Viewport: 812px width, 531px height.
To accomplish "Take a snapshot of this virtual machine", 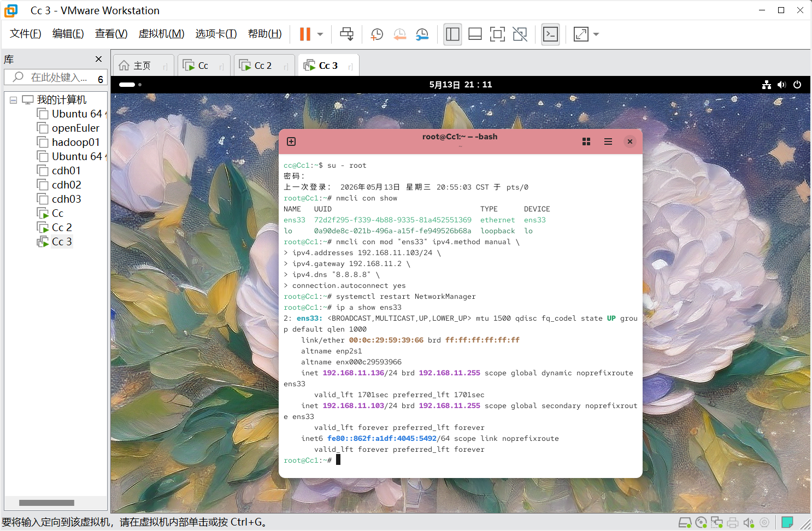I will tap(377, 34).
